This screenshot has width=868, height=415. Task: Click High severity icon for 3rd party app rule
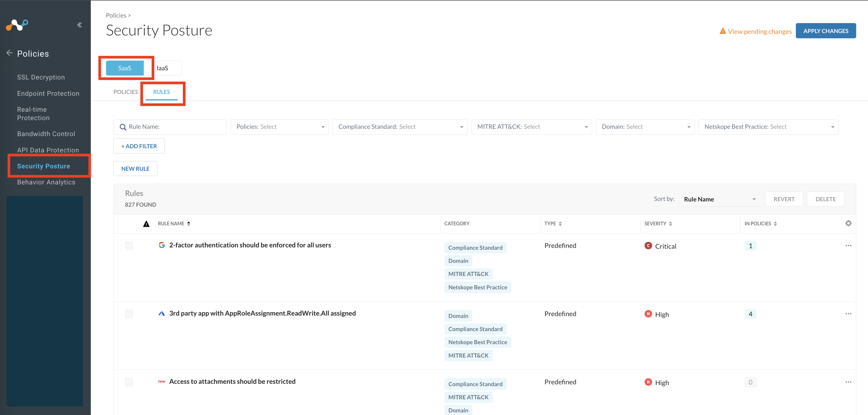click(648, 313)
